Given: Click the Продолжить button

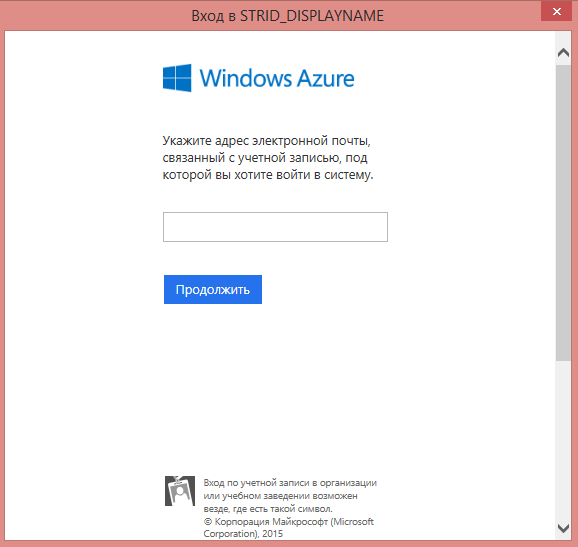Looking at the screenshot, I should coord(213,289).
